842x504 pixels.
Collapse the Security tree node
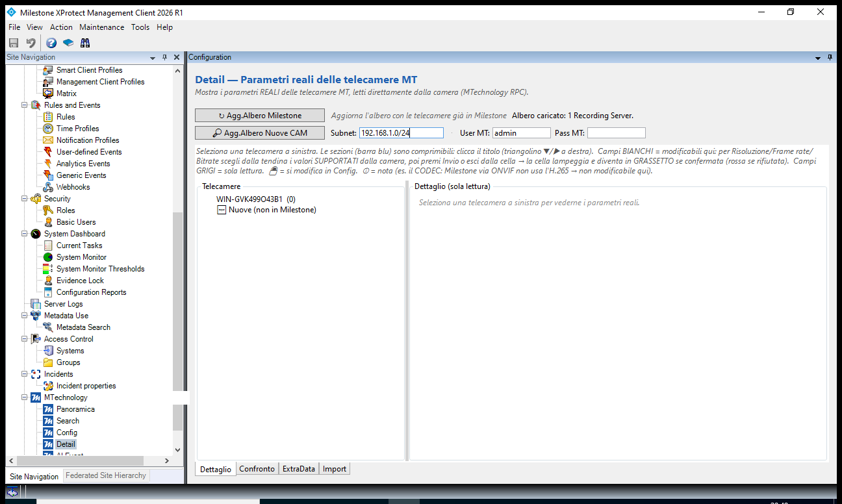(25, 199)
